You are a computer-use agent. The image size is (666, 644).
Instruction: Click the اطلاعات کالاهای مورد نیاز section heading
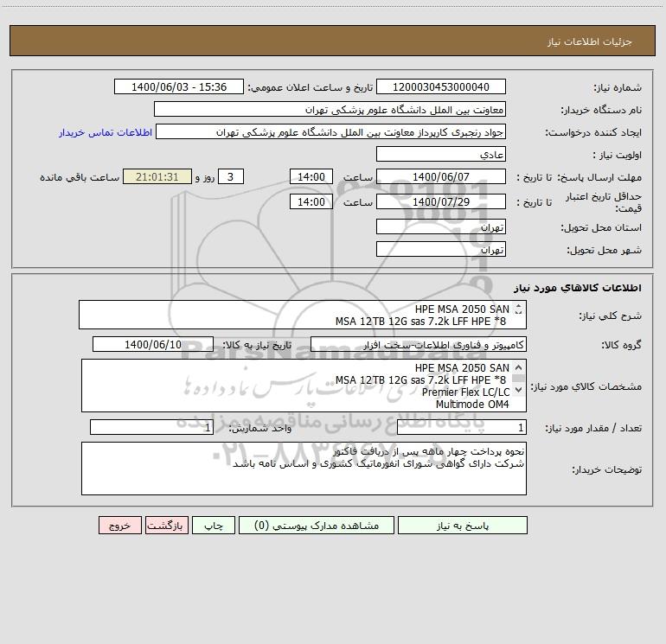click(578, 288)
